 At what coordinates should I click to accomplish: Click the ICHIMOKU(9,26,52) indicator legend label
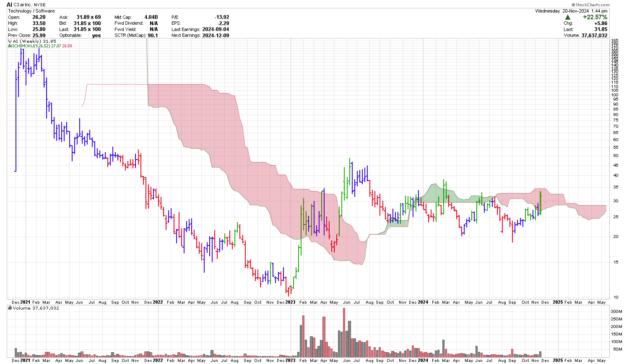click(31, 46)
